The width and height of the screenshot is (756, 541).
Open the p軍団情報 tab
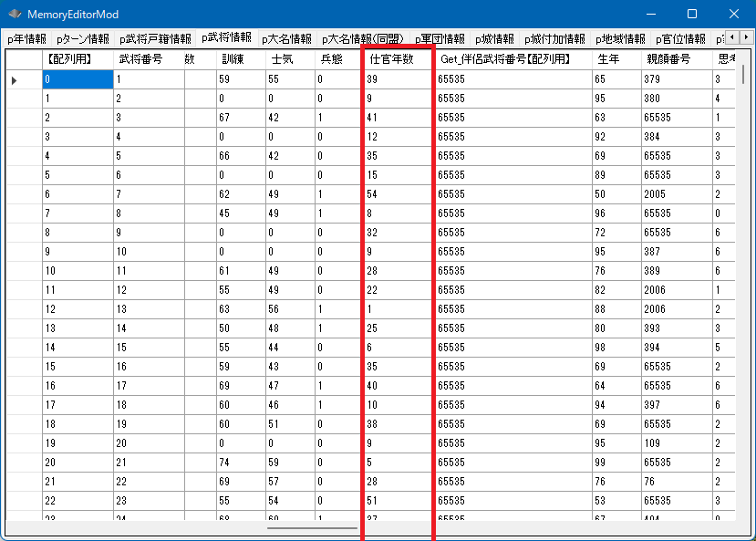pyautogui.click(x=440, y=39)
